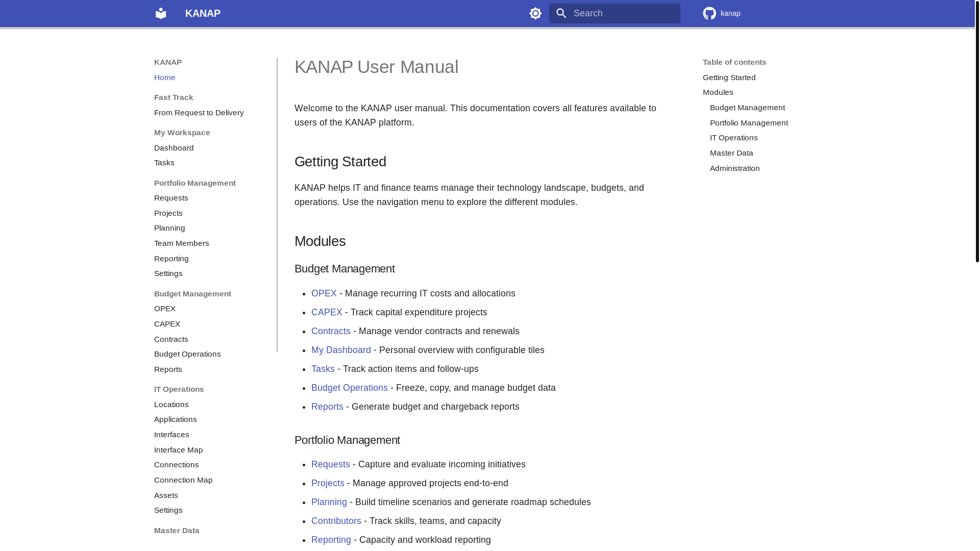This screenshot has width=980, height=551.
Task: Open From Request to Delivery page
Action: pos(199,113)
